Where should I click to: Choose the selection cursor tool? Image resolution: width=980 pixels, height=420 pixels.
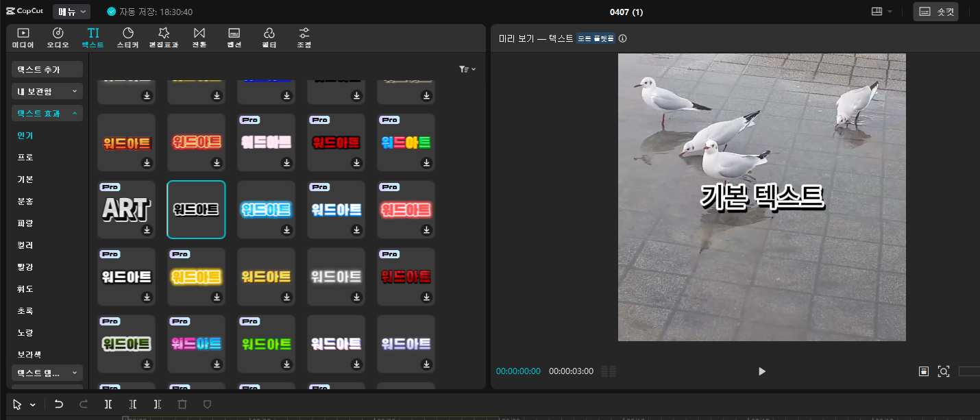pyautogui.click(x=17, y=404)
